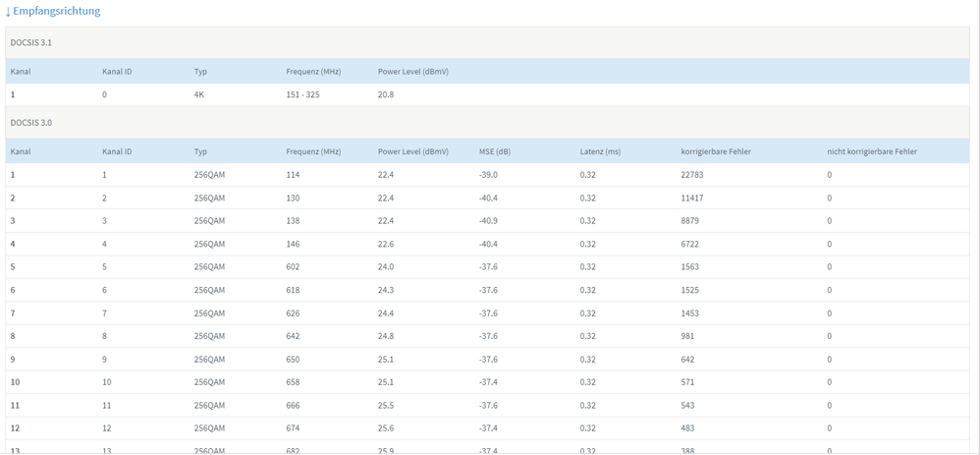980x455 pixels.
Task: Select the DOCSIS 3.1 section label
Action: tap(30, 43)
